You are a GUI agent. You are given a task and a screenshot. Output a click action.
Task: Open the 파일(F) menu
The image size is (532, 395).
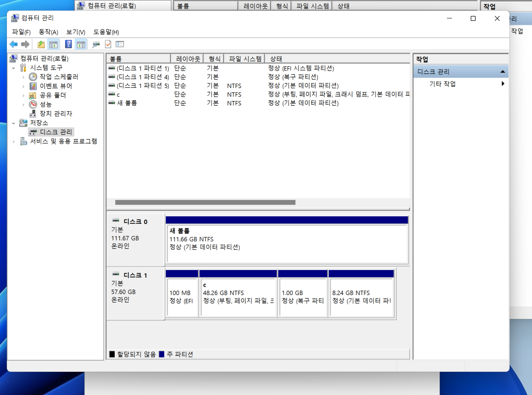click(21, 32)
